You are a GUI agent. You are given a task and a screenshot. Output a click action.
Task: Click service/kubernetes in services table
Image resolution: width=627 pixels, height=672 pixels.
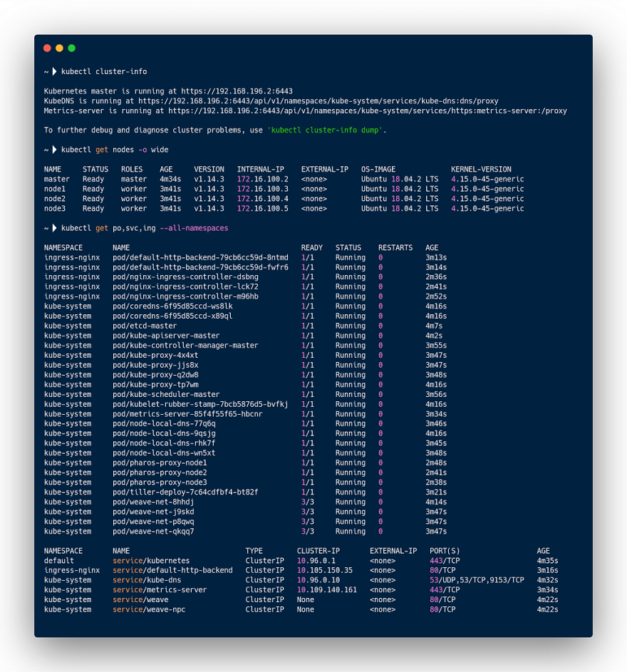[151, 561]
